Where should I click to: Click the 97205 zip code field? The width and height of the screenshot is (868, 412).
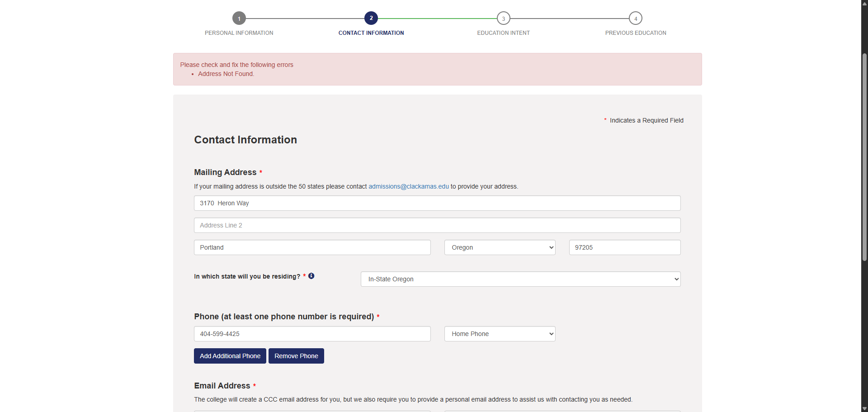[624, 247]
